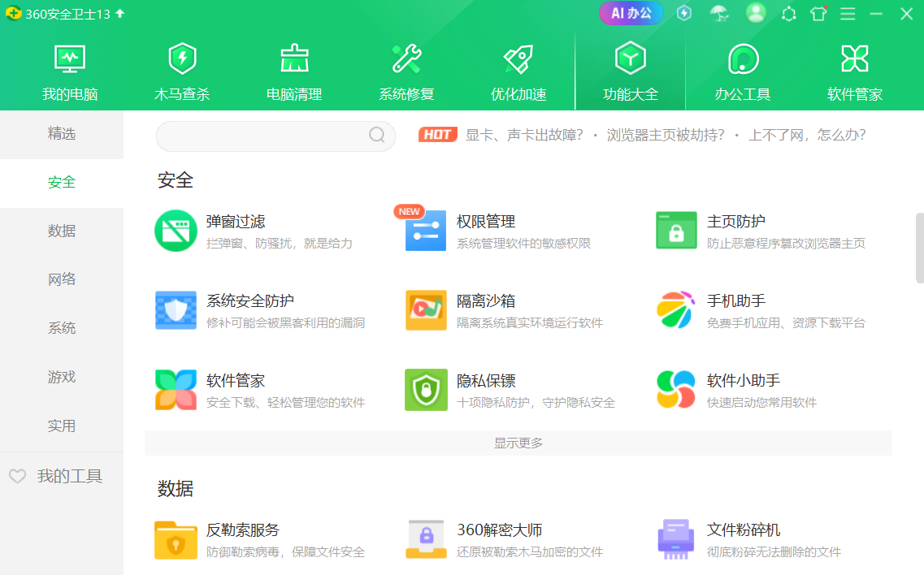
Task: Open the user account avatar
Action: tap(756, 12)
